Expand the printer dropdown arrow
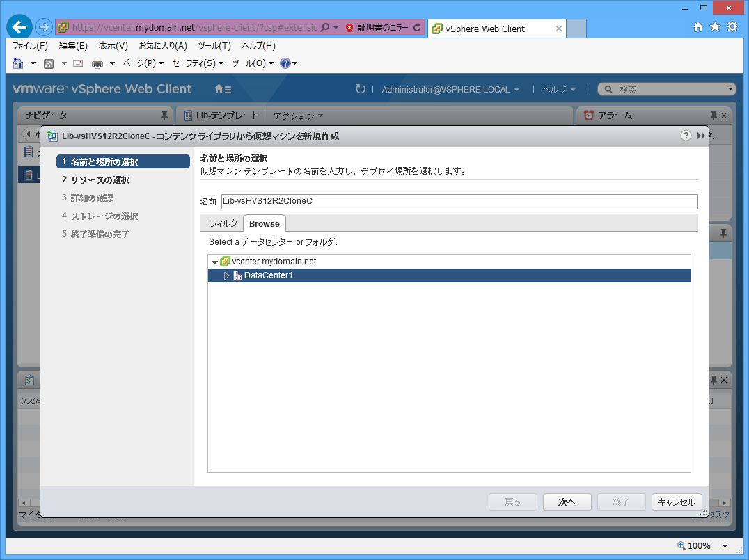 click(112, 63)
